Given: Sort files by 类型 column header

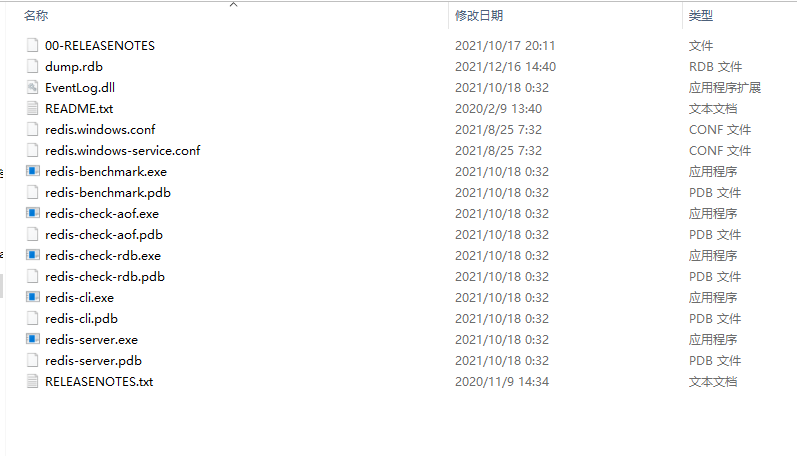Looking at the screenshot, I should [x=700, y=16].
